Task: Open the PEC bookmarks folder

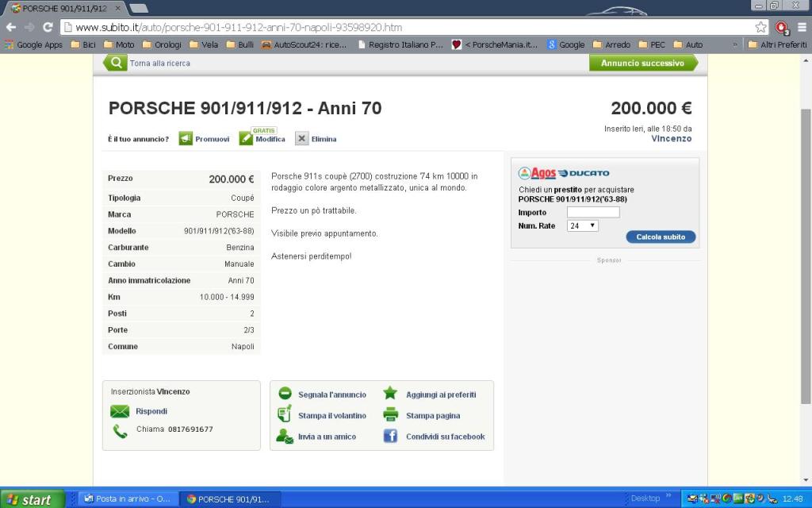Action: tap(652, 44)
